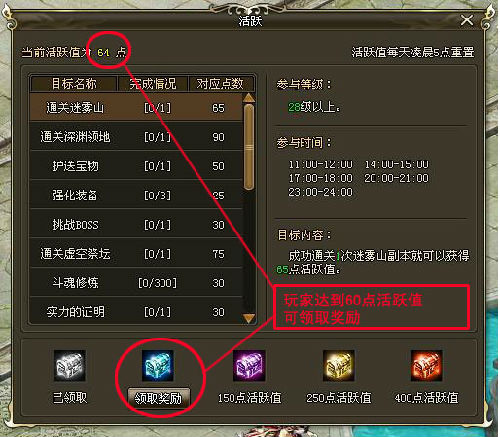This screenshot has width=500, height=437.
Task: Close the 活跃 window with X
Action: click(x=467, y=20)
